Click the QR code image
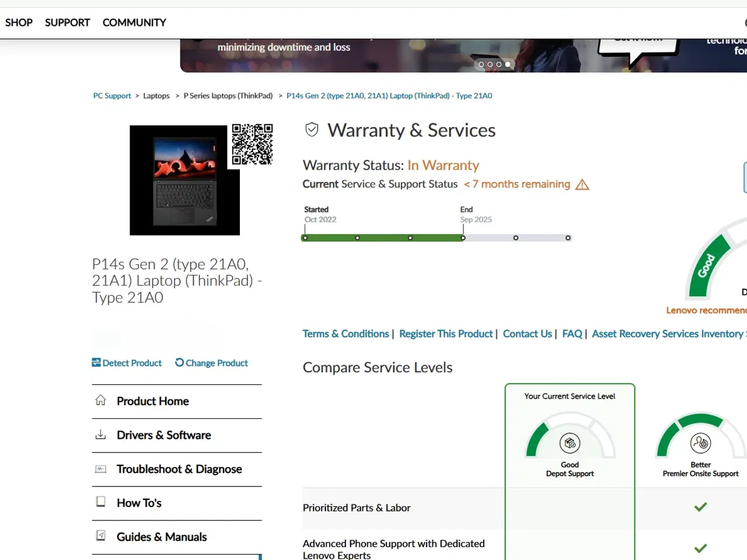Image resolution: width=747 pixels, height=560 pixels. coord(252,144)
